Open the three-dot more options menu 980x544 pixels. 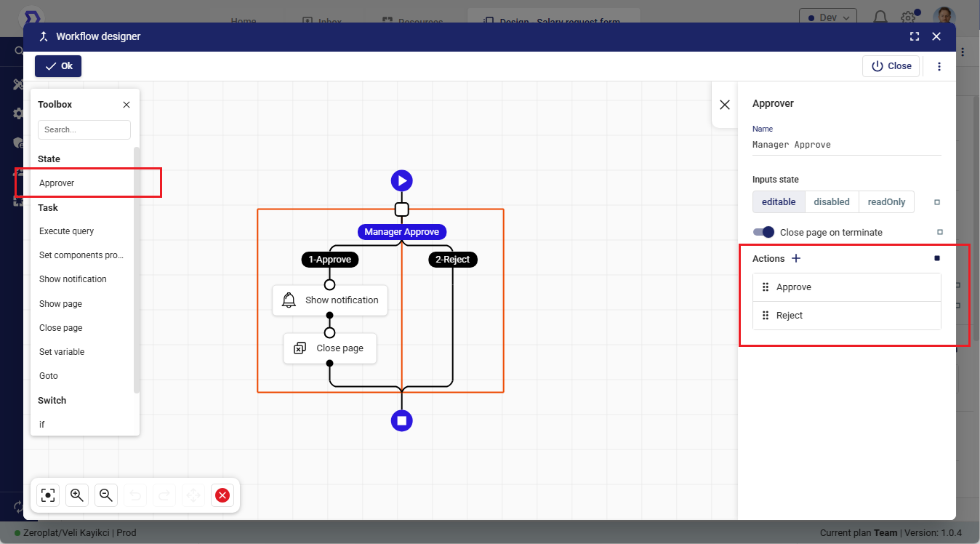[939, 66]
